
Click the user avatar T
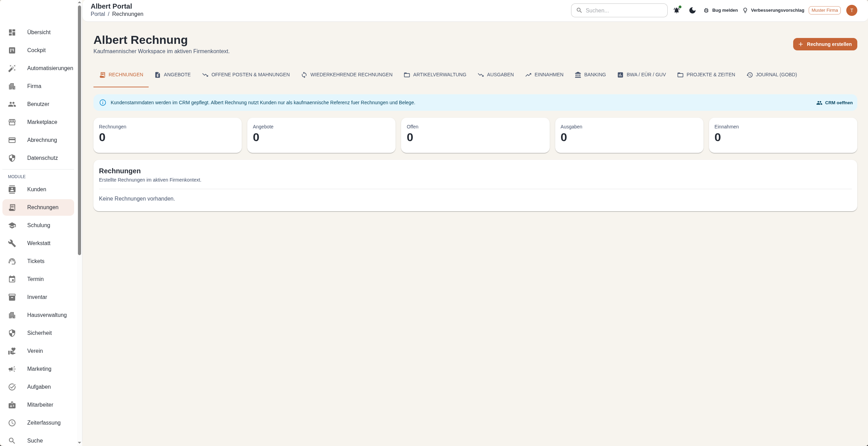[851, 10]
